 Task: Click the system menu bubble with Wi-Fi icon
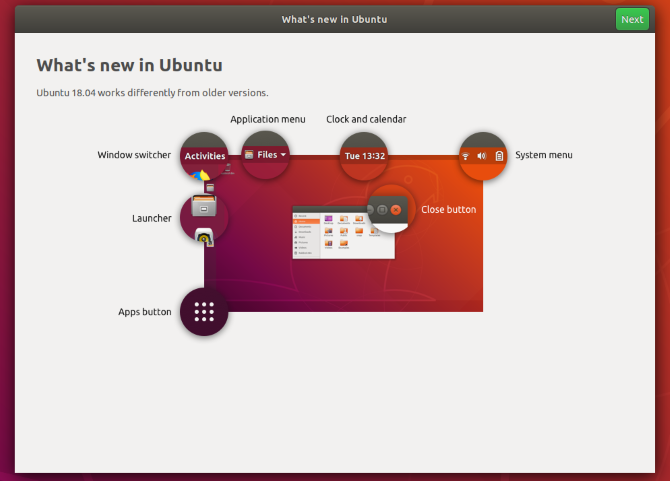click(483, 156)
